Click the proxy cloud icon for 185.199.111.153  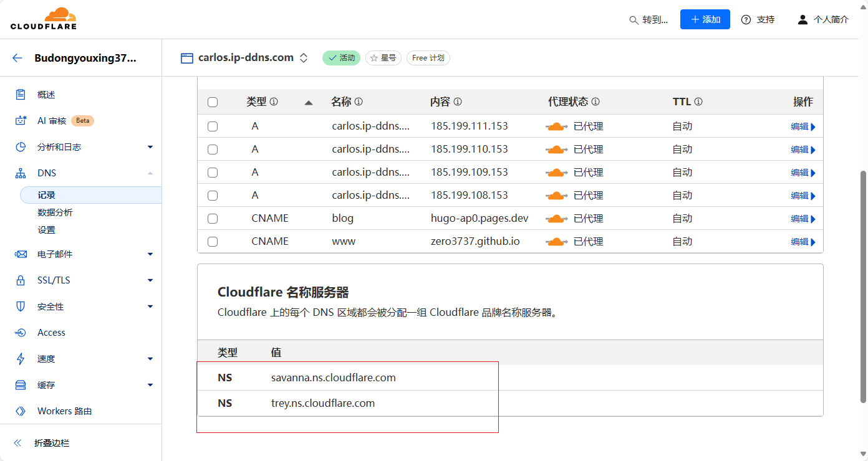[x=556, y=126]
